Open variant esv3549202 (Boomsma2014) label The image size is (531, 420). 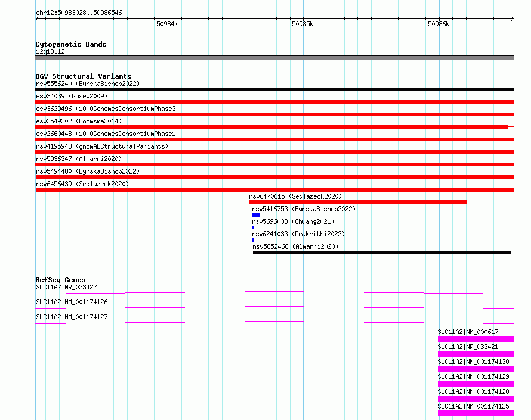tap(79, 121)
